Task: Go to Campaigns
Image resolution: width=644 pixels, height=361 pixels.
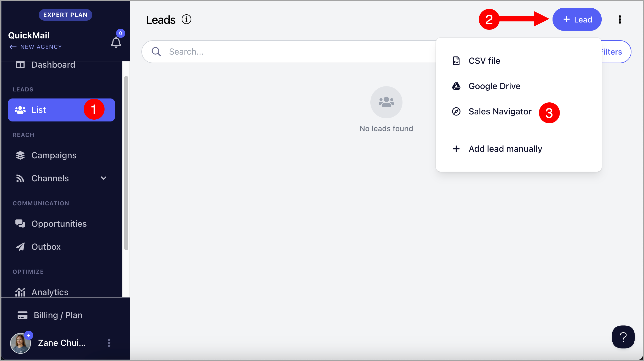Action: point(61,155)
